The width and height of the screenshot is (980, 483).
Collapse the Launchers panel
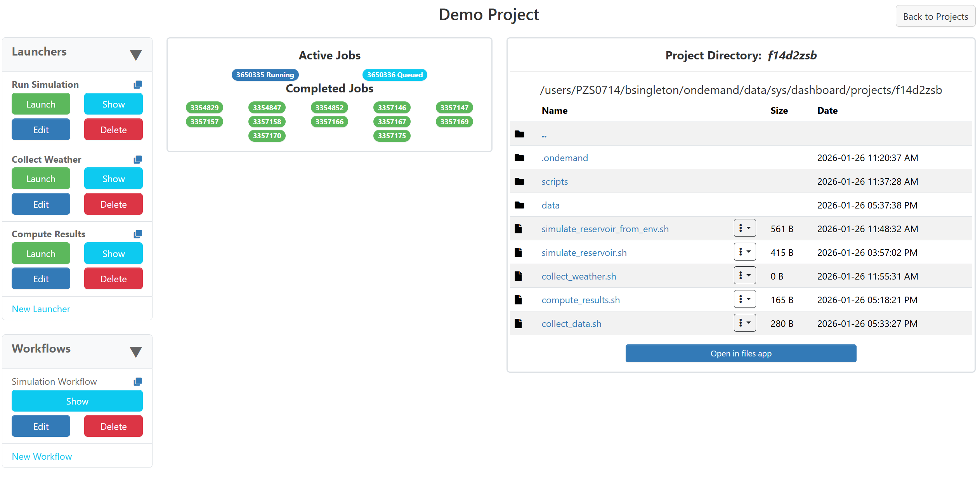136,55
